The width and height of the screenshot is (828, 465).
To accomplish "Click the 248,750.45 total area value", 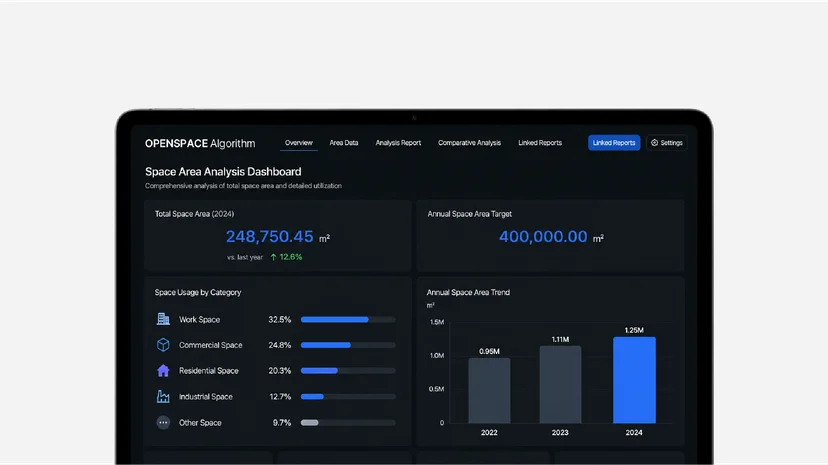I will point(270,236).
